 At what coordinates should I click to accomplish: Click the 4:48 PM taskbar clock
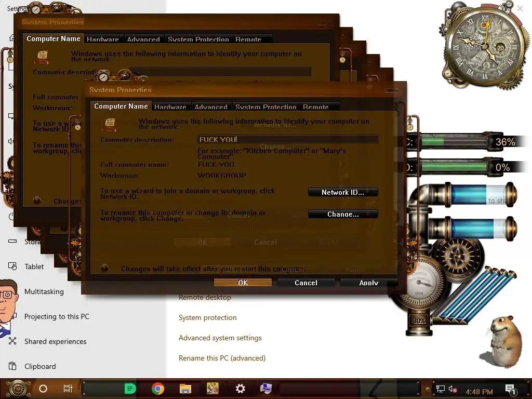(479, 392)
